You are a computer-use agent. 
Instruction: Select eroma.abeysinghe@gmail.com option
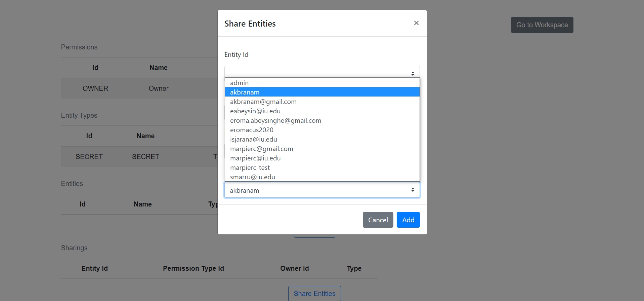(322, 120)
